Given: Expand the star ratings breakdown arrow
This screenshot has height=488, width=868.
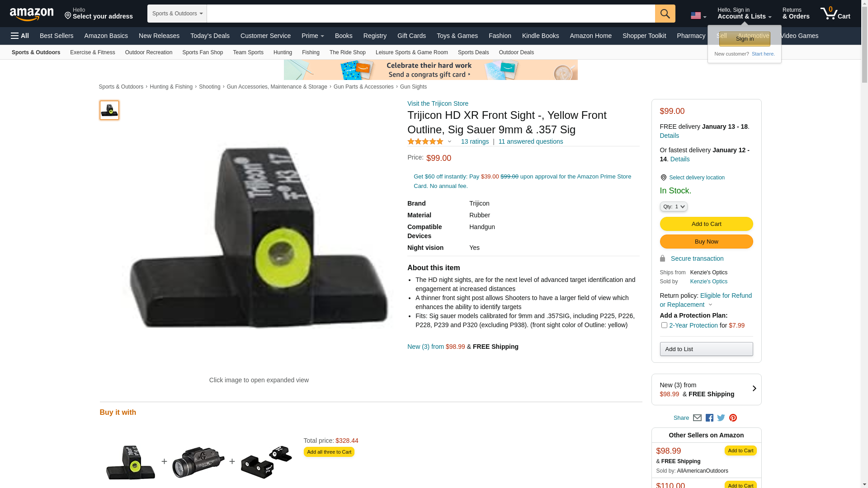Looking at the screenshot, I should click(x=449, y=141).
